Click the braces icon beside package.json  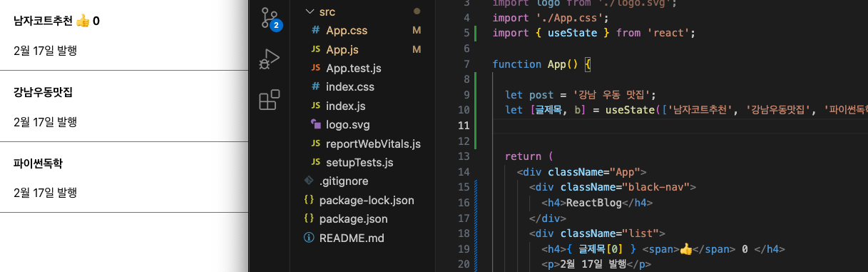[309, 218]
